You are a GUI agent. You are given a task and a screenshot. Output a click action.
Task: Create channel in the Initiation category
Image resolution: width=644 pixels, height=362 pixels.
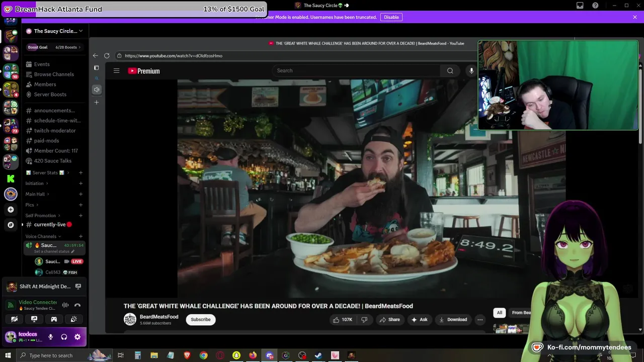coord(80,184)
